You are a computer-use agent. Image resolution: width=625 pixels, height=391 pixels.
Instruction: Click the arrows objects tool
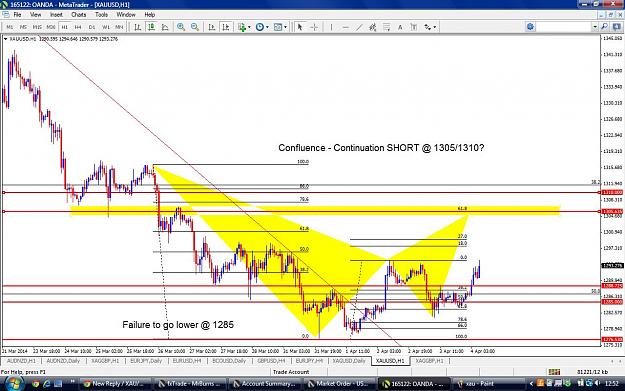tap(427, 27)
